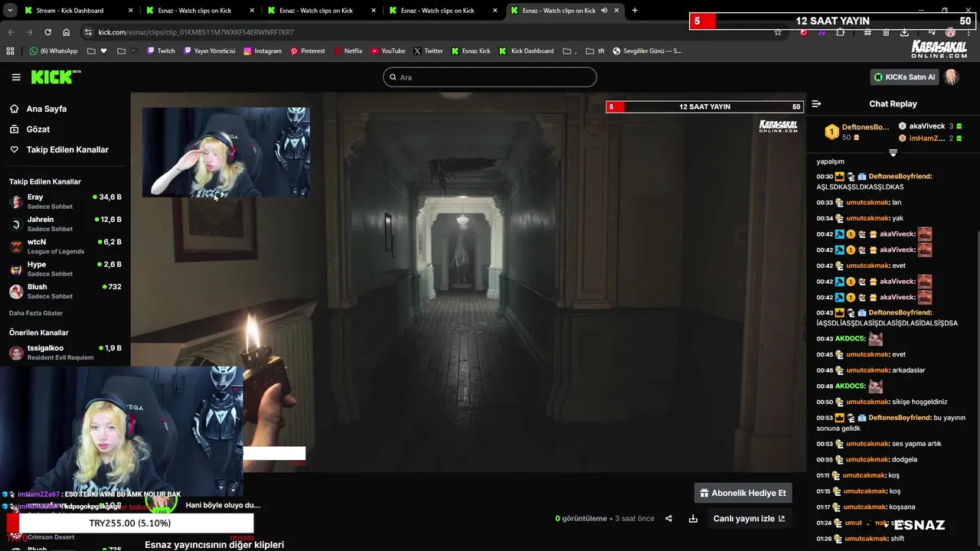
Task: Open Jahrein channel in followed list
Action: point(65,224)
